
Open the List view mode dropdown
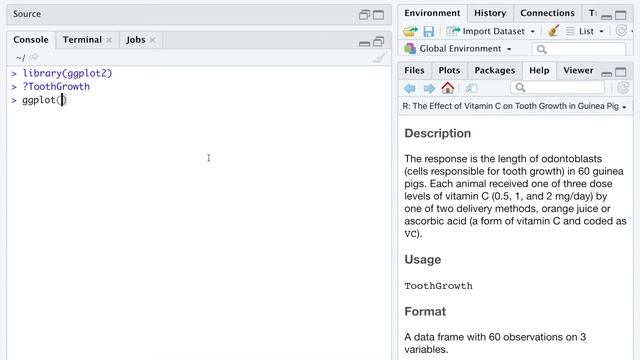[585, 31]
